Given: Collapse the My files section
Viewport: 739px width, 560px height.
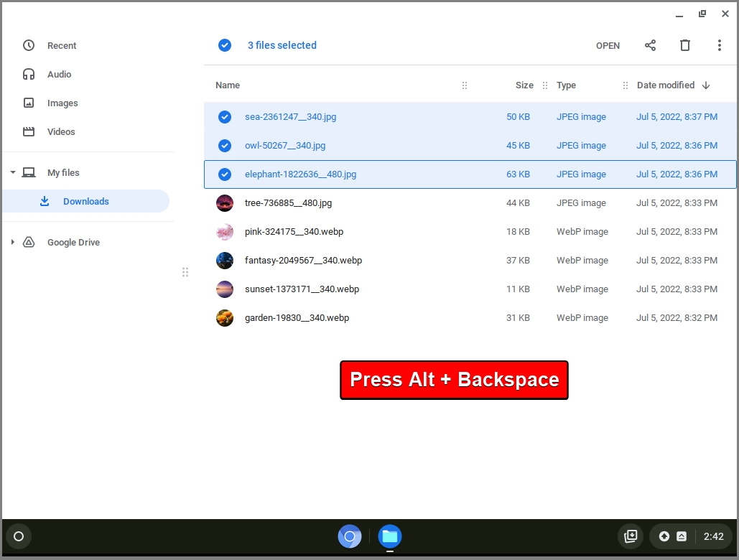Looking at the screenshot, I should [x=12, y=172].
